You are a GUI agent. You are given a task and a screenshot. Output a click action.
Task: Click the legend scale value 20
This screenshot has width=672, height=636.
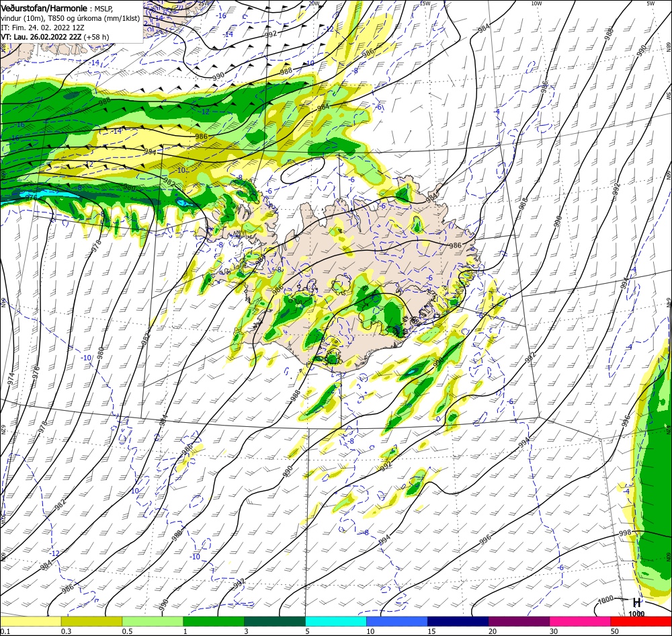pos(493,631)
